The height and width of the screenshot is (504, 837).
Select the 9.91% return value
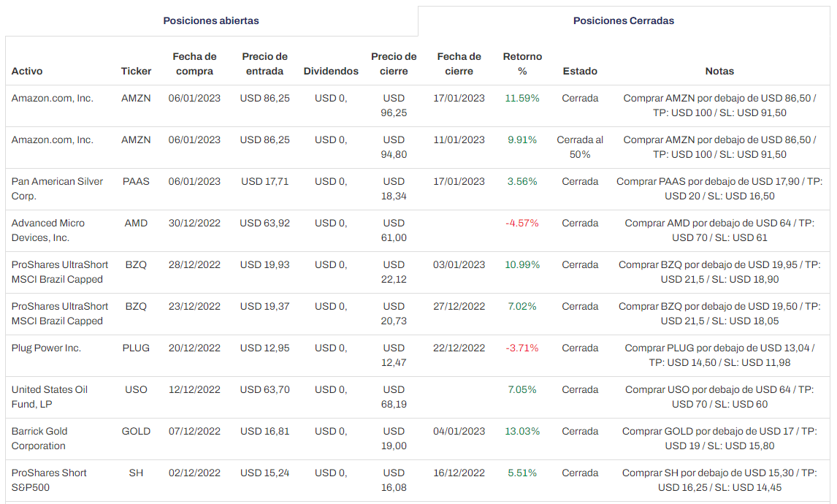pyautogui.click(x=523, y=140)
